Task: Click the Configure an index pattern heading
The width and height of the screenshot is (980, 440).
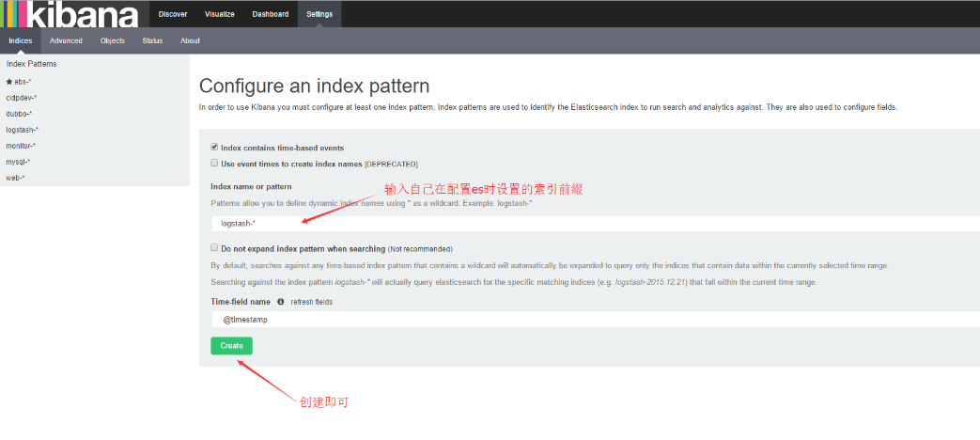Action: pos(315,86)
